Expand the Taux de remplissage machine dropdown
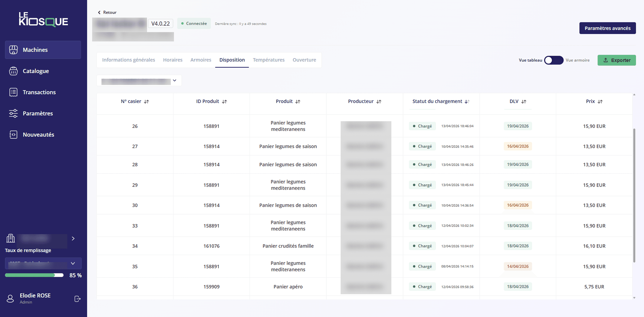This screenshot has width=644, height=317. 43,263
